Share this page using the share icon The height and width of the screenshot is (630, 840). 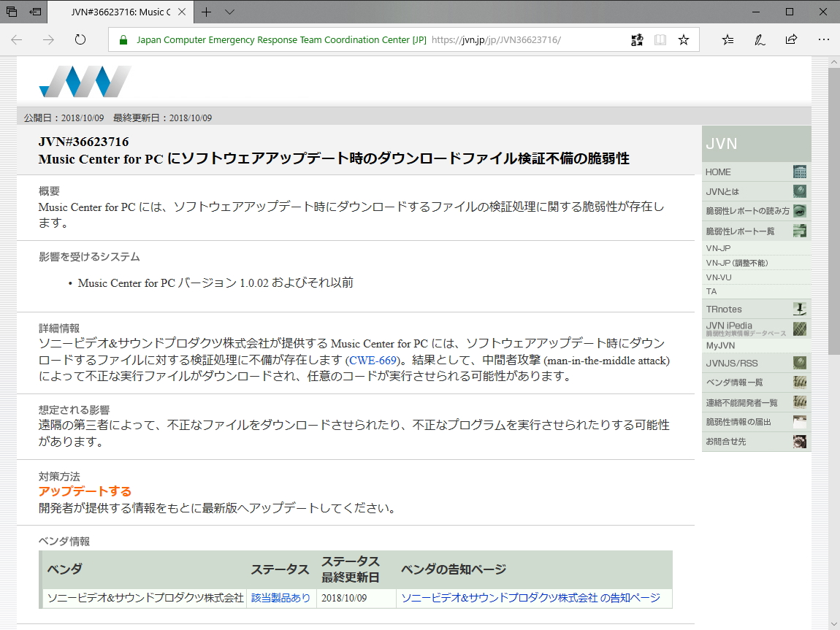point(791,39)
